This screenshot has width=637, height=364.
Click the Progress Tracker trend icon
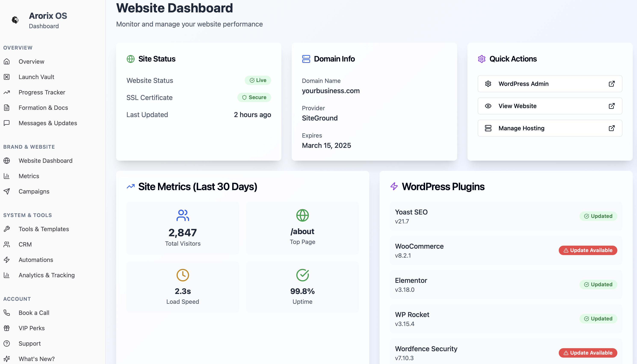7,92
